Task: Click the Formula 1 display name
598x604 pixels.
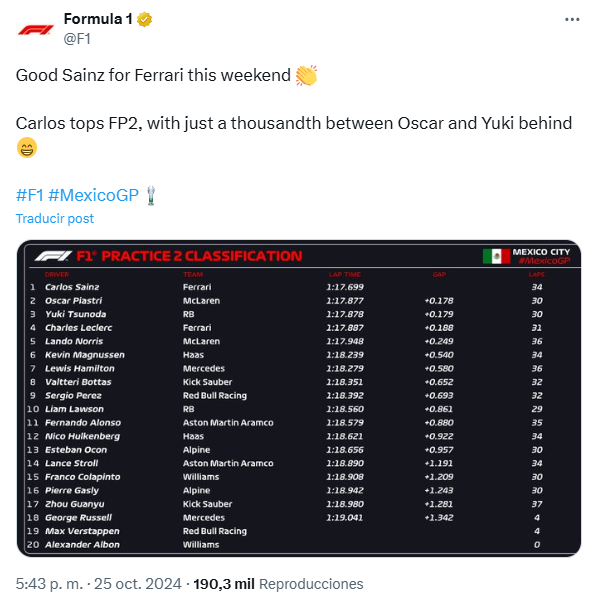Action: 98,19
